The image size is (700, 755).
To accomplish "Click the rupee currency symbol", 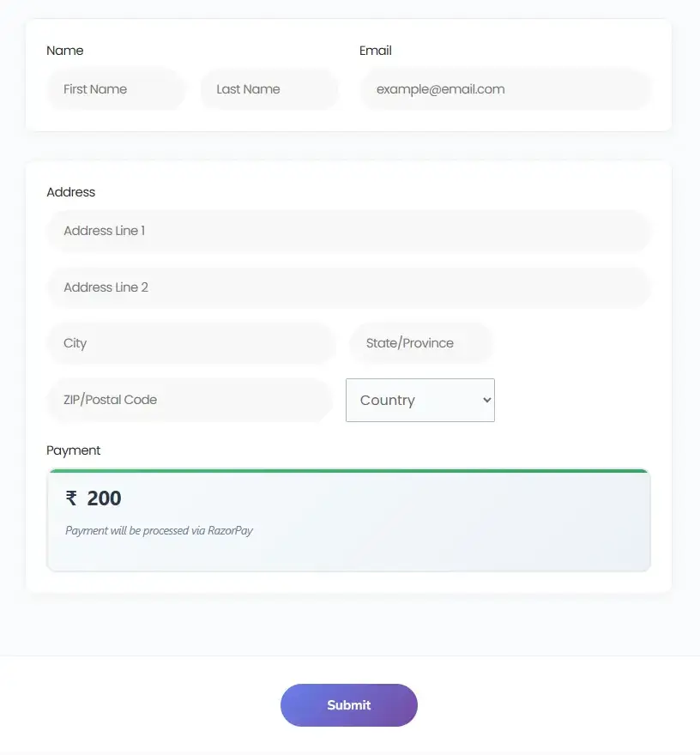I will click(x=71, y=498).
